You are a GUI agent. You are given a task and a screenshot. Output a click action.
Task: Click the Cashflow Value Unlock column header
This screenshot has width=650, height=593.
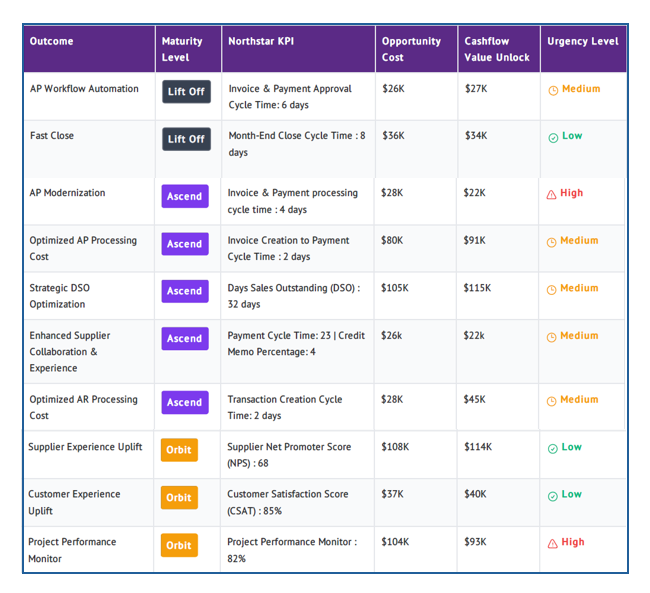[x=499, y=49]
